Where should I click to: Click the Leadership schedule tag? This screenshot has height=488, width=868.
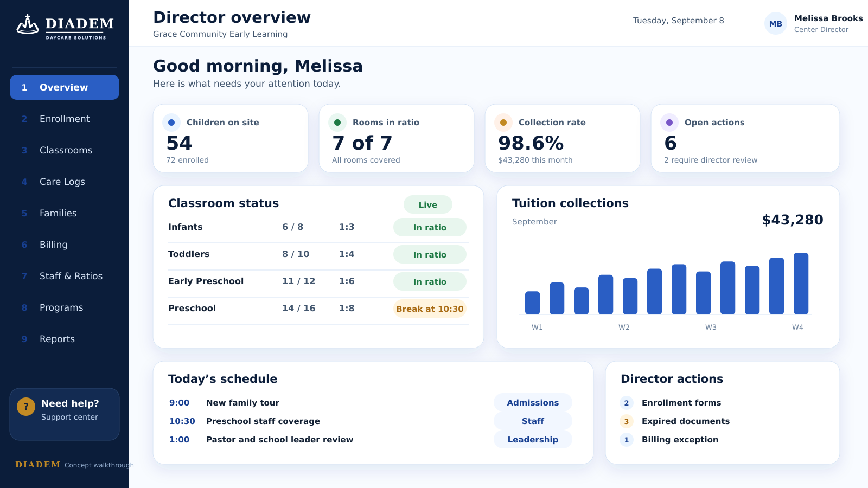point(533,440)
